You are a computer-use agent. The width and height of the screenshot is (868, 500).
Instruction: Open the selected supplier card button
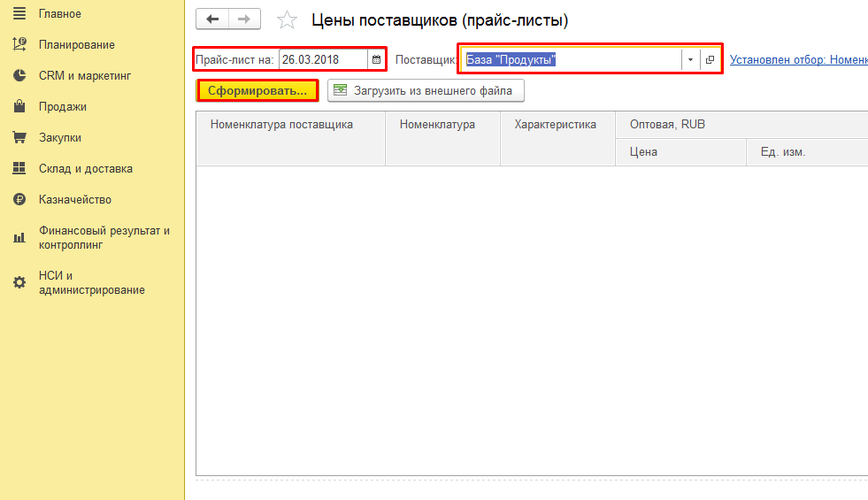click(710, 60)
